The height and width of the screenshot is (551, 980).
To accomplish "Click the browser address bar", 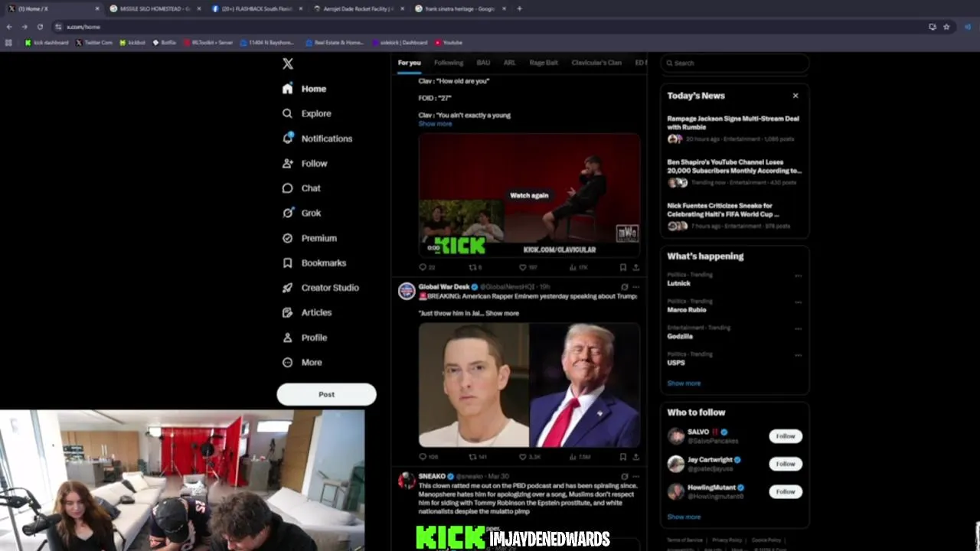I will (x=490, y=27).
